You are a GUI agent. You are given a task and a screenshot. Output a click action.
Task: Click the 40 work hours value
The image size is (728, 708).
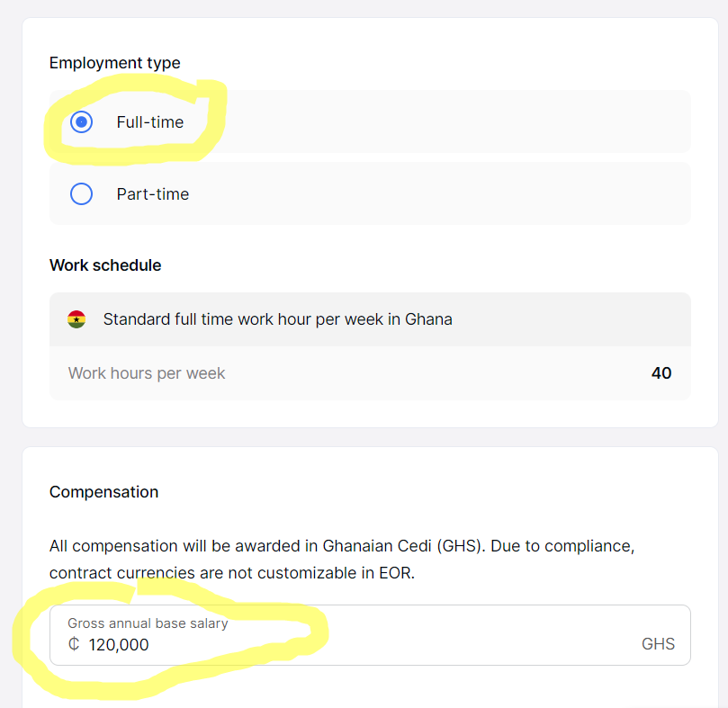pos(661,373)
